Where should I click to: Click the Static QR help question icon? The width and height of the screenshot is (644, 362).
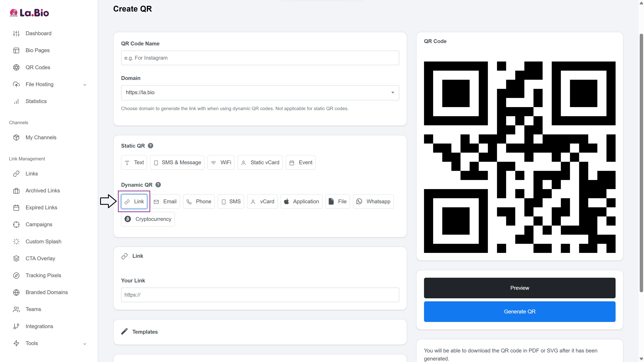[150, 146]
